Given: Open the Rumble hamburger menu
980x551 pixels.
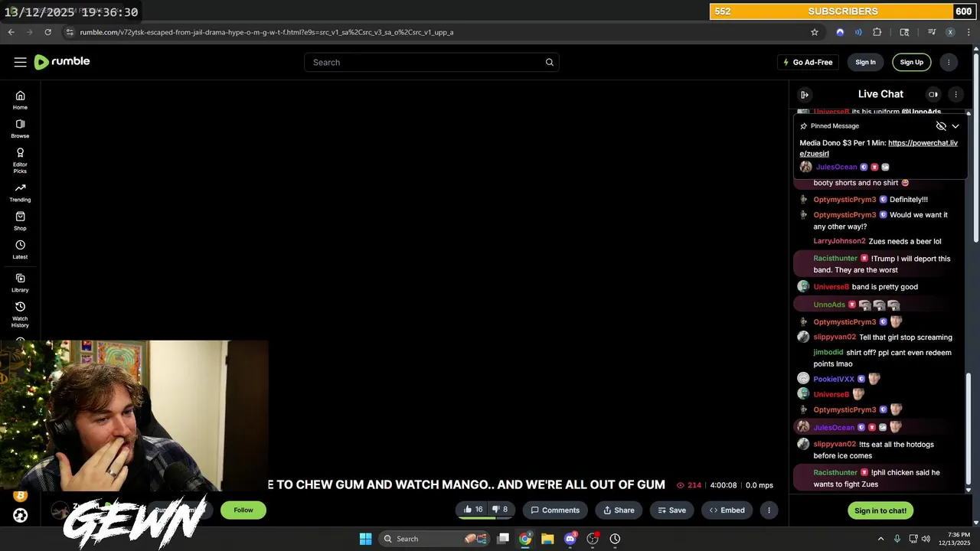Looking at the screenshot, I should click(20, 62).
